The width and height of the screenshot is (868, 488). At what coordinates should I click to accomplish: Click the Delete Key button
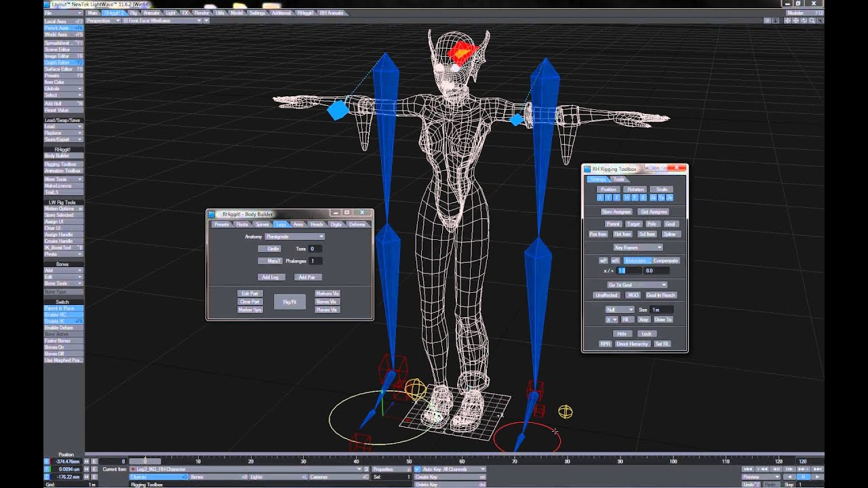(450, 485)
